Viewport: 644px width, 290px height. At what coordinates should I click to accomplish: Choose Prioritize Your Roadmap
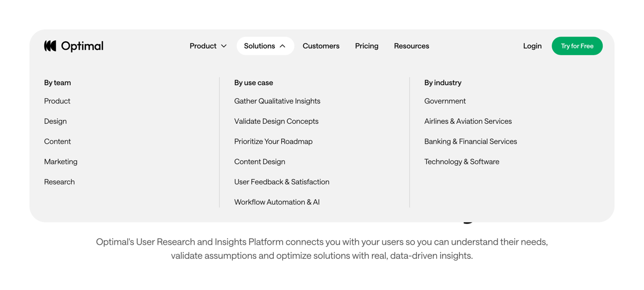(273, 142)
